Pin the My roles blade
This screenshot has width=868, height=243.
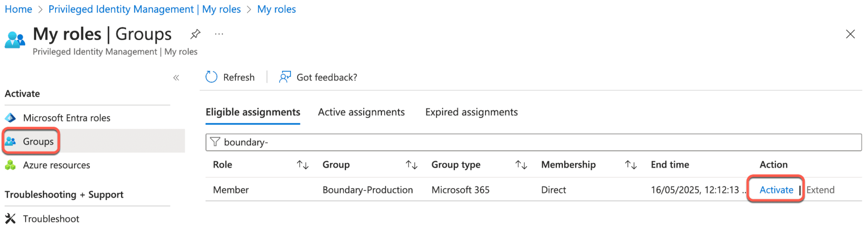tap(195, 34)
